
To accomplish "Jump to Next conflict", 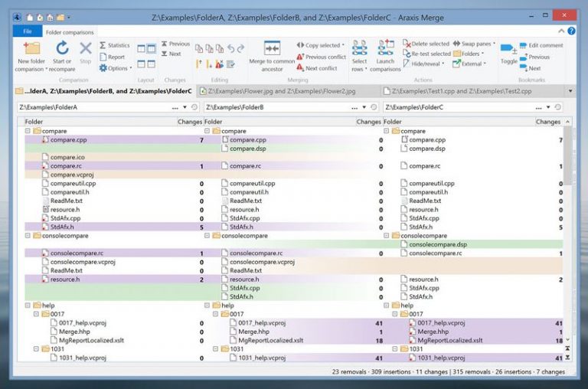I will coord(317,68).
